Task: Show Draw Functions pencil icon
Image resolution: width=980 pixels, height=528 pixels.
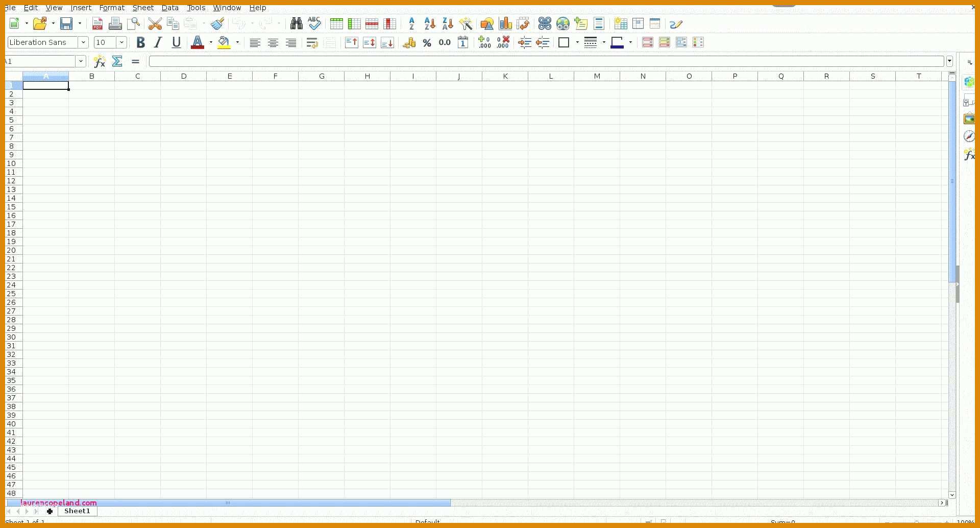Action: (676, 24)
